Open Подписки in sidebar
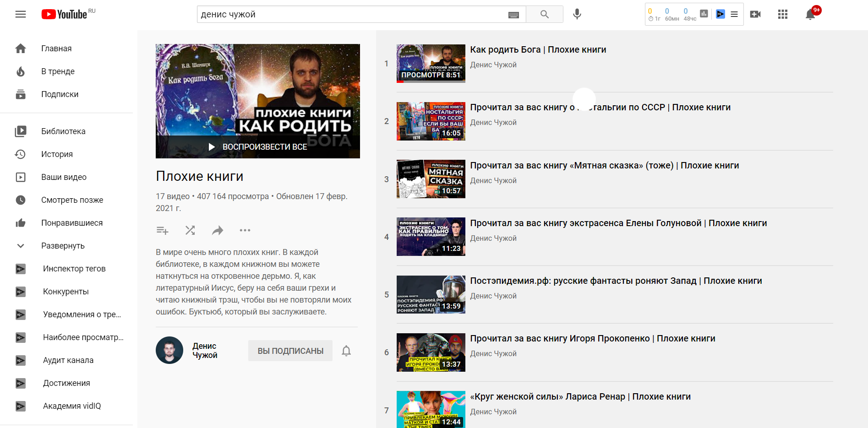 (x=66, y=94)
